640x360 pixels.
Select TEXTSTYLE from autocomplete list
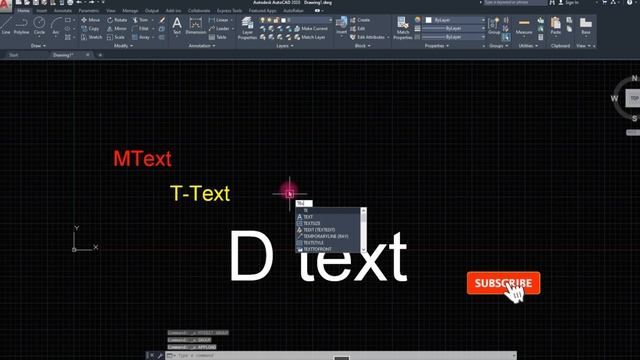click(x=328, y=242)
